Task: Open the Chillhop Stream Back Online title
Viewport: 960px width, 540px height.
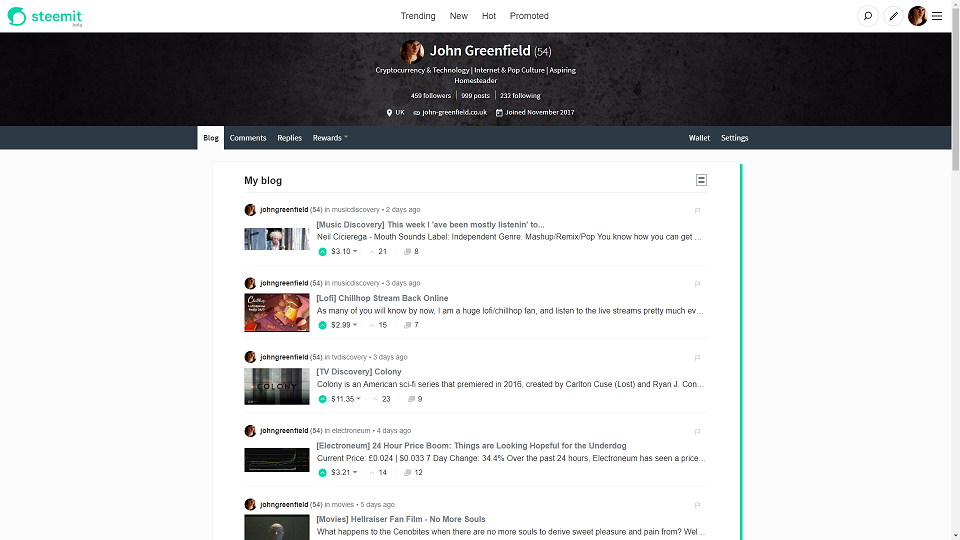Action: coord(382,298)
